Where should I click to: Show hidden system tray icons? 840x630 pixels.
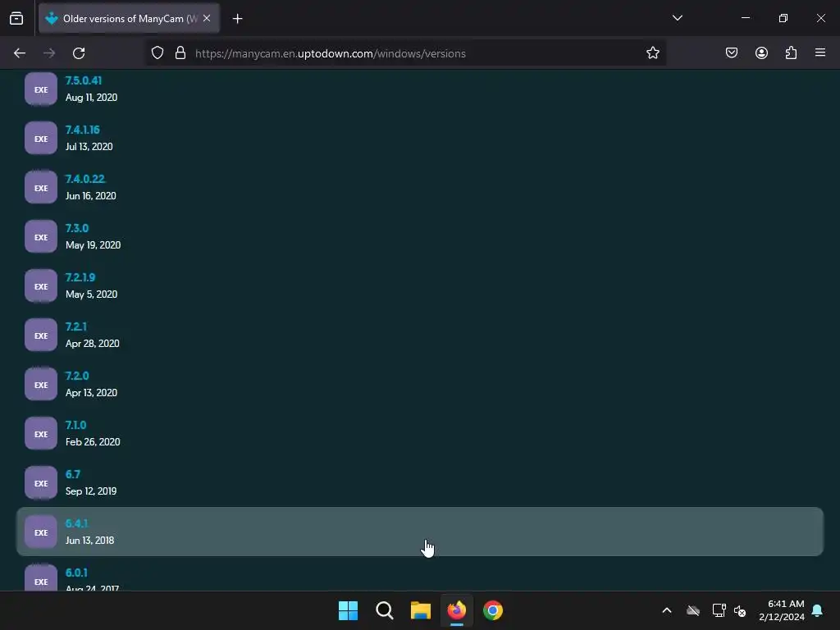[x=667, y=610]
